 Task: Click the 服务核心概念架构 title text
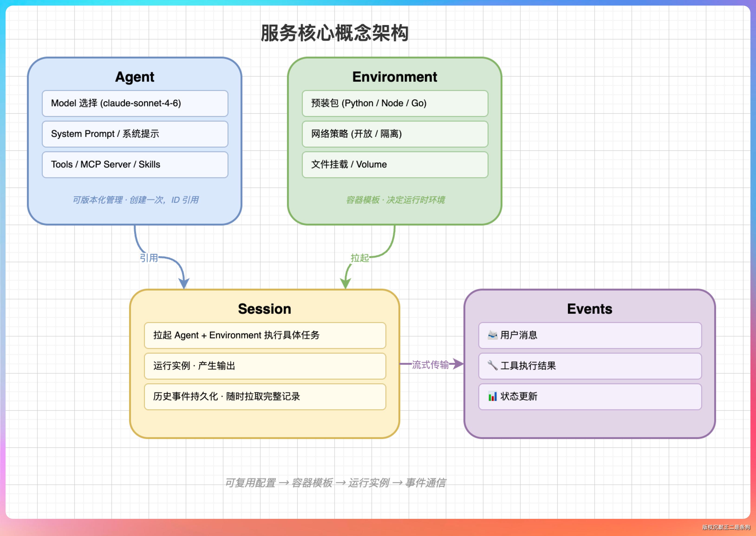pos(335,33)
